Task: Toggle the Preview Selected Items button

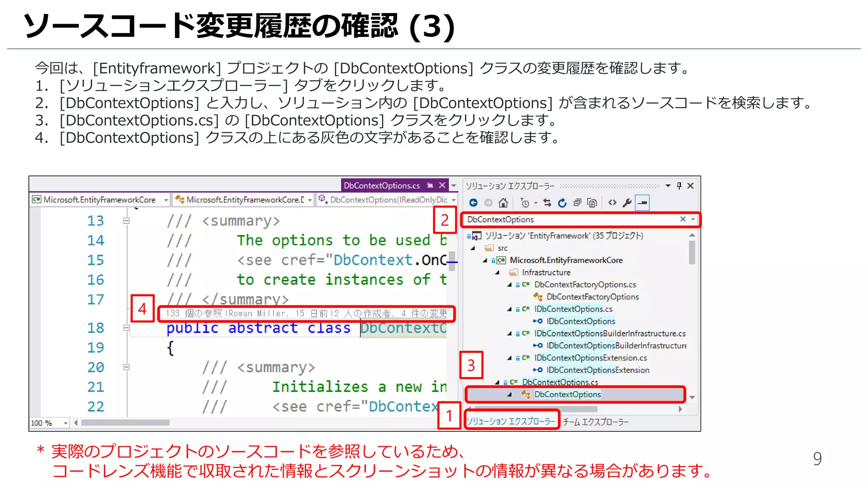Action: 643,203
